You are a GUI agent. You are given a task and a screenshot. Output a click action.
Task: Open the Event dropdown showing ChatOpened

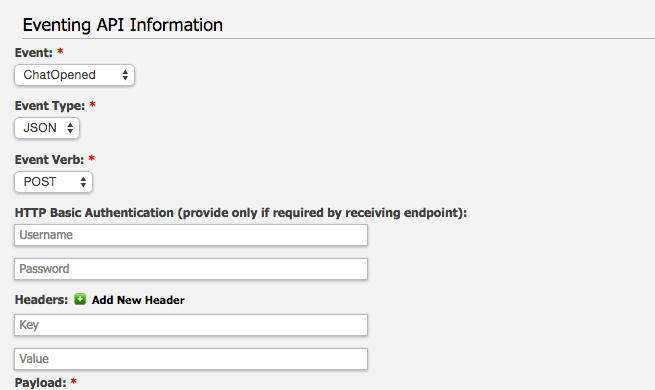point(74,75)
